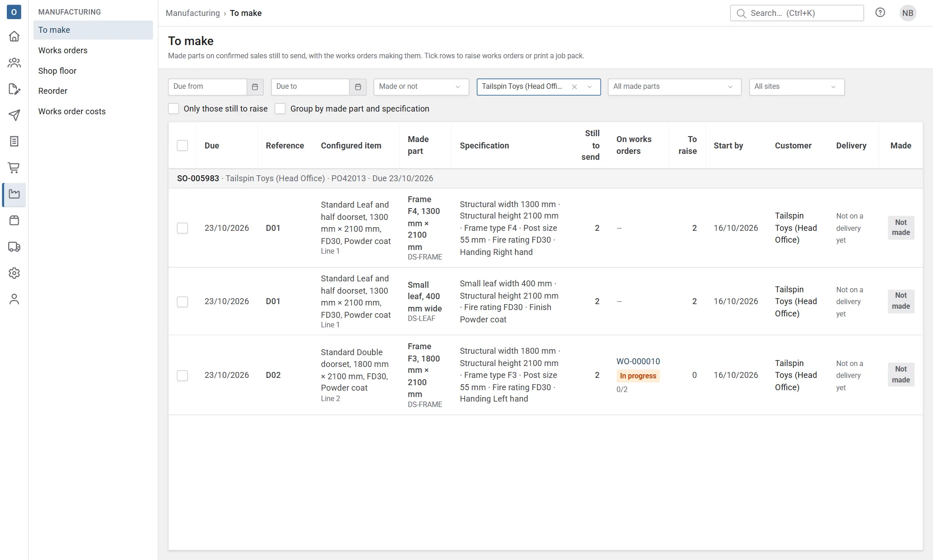
Task: Open the All sites dropdown
Action: 796,87
